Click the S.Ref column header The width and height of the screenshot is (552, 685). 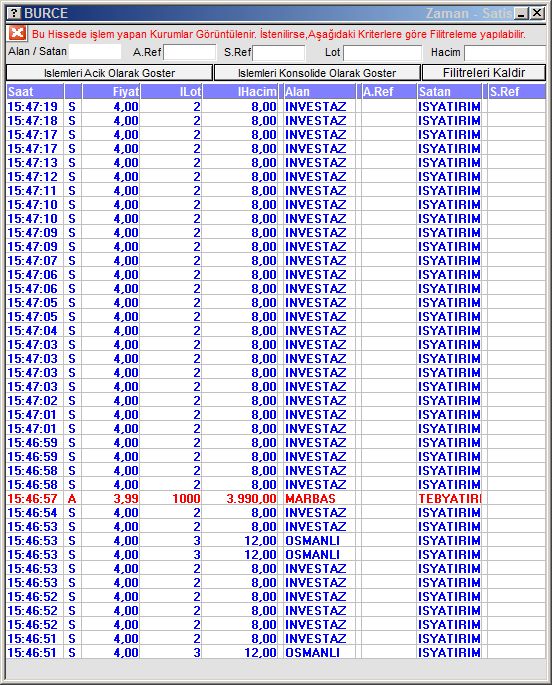point(517,92)
